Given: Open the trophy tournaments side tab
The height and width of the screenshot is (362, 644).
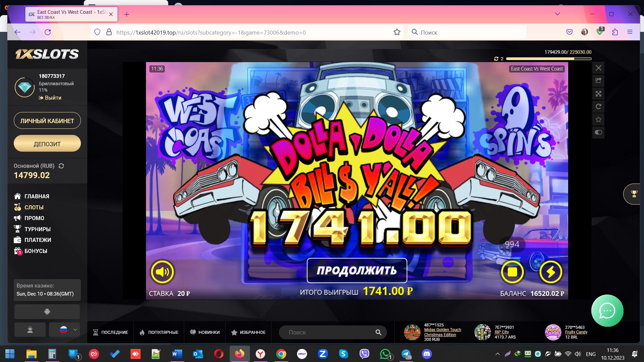Looking at the screenshot, I should tap(634, 194).
